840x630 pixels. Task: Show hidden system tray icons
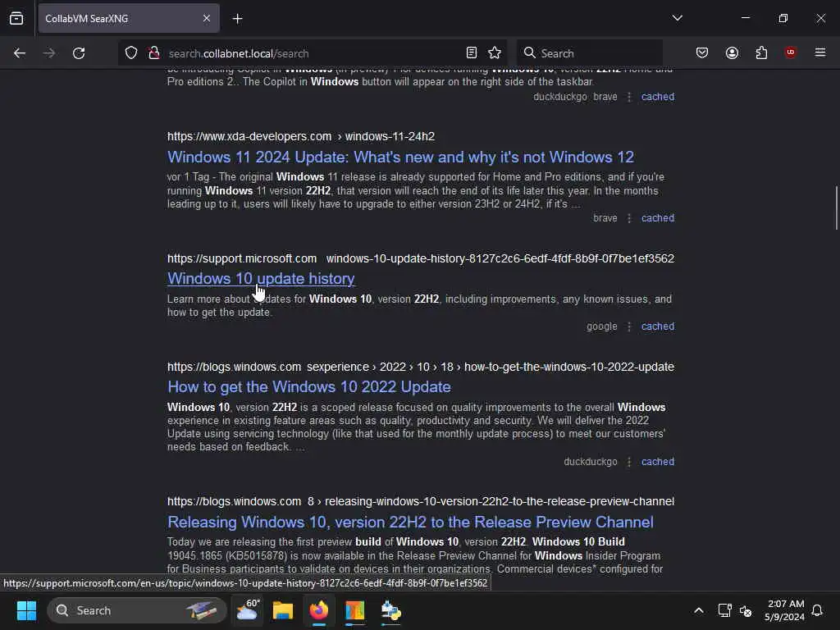pyautogui.click(x=699, y=610)
